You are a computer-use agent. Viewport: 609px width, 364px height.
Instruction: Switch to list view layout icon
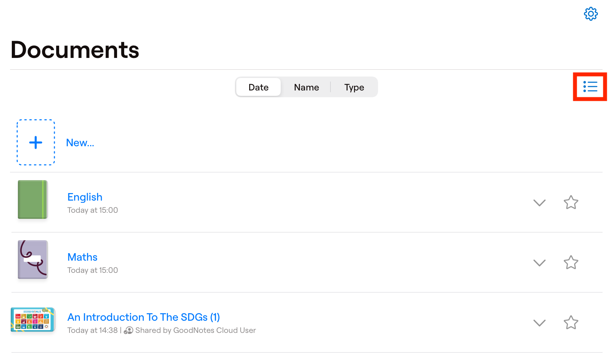click(590, 87)
